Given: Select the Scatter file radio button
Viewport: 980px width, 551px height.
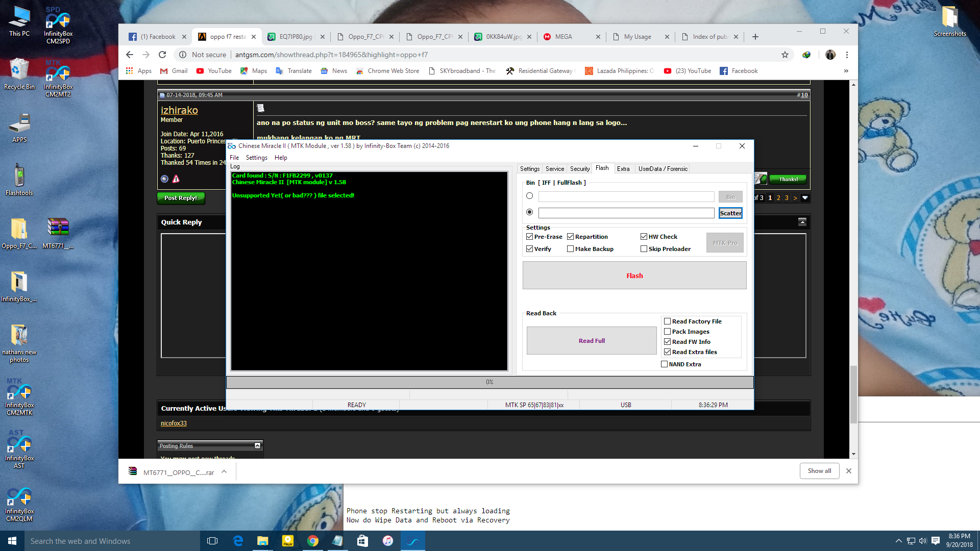Looking at the screenshot, I should click(529, 212).
